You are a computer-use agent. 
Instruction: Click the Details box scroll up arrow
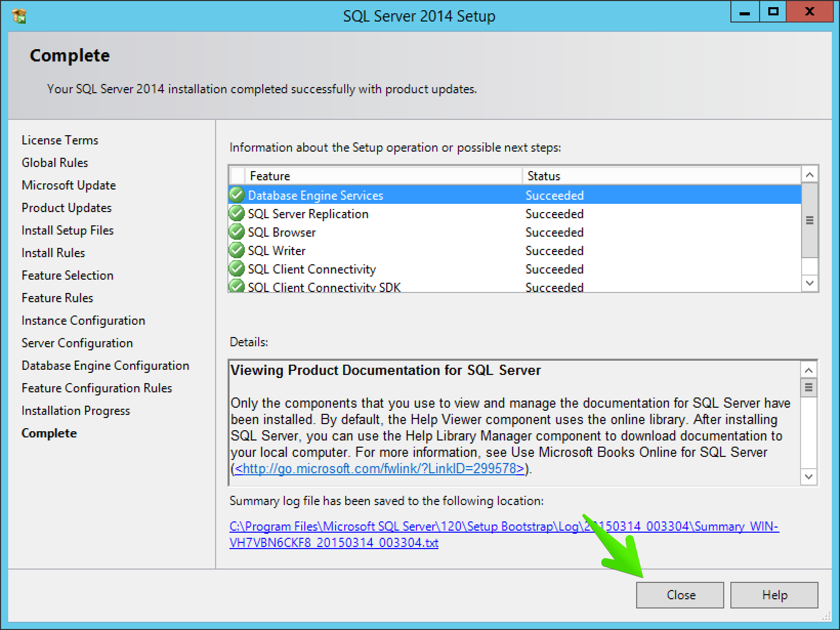(x=809, y=370)
